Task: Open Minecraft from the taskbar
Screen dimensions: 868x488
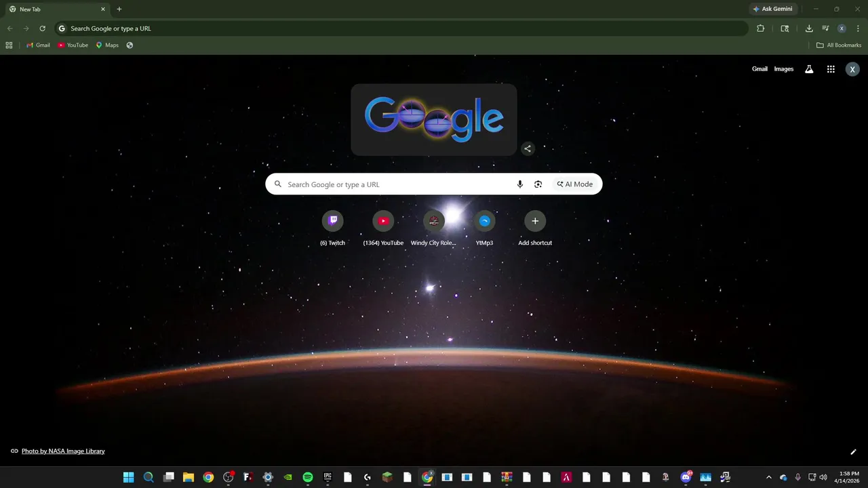Action: (x=387, y=477)
